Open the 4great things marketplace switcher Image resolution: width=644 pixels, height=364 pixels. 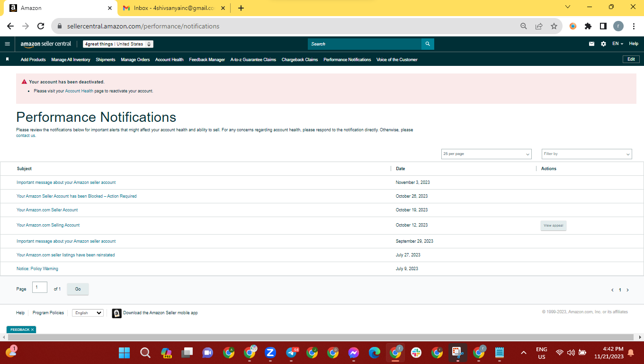click(x=118, y=44)
